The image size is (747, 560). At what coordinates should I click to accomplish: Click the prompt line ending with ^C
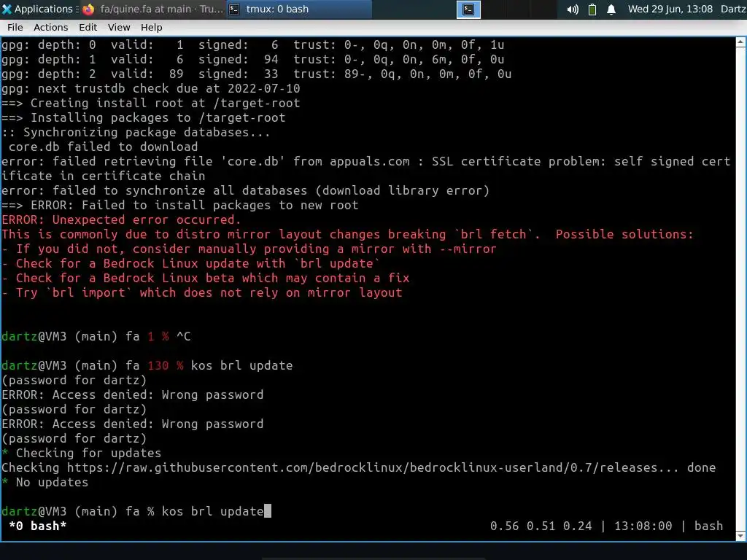click(x=96, y=336)
